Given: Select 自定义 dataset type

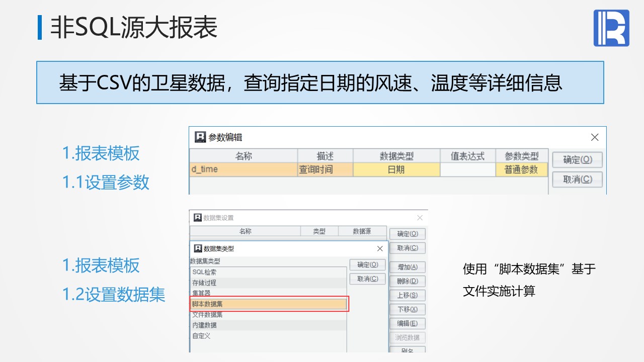Looking at the screenshot, I should pos(269,335).
